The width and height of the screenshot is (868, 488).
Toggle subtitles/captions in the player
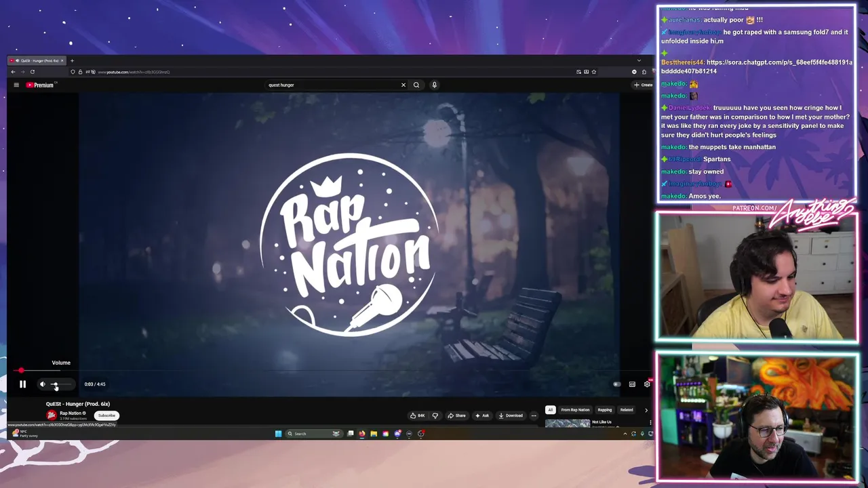point(632,384)
